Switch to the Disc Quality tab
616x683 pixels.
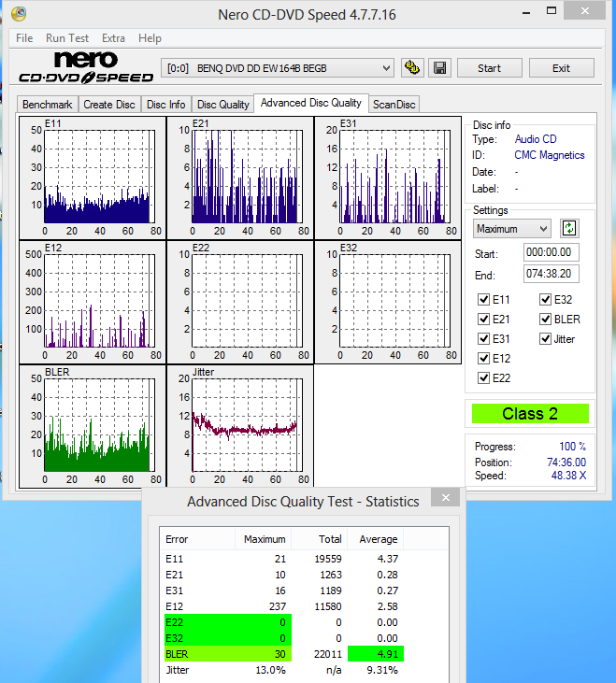[x=223, y=105]
